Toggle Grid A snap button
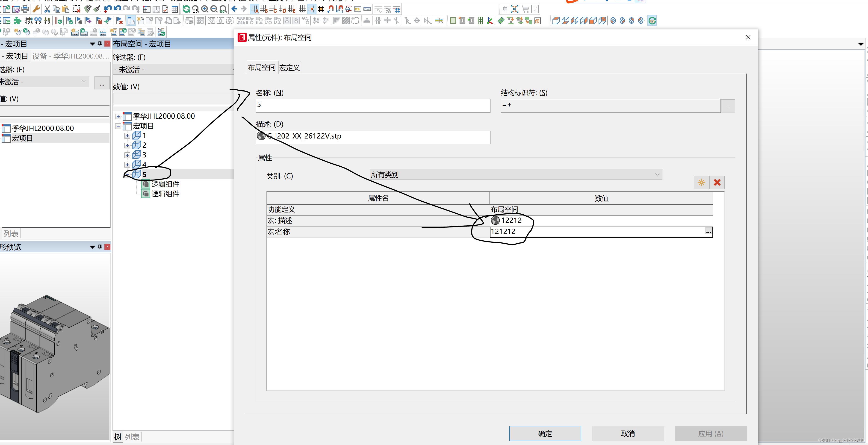This screenshot has height=445, width=868. (x=255, y=9)
